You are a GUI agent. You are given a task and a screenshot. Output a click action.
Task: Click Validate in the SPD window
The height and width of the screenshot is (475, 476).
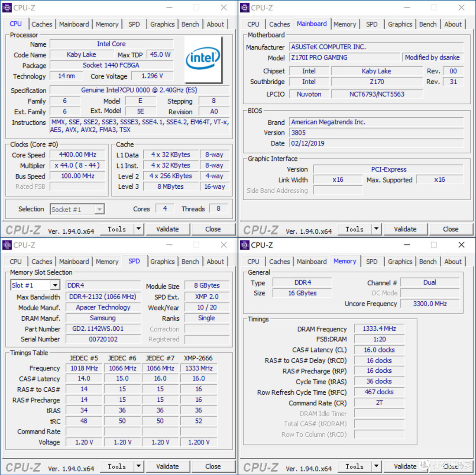(x=167, y=466)
